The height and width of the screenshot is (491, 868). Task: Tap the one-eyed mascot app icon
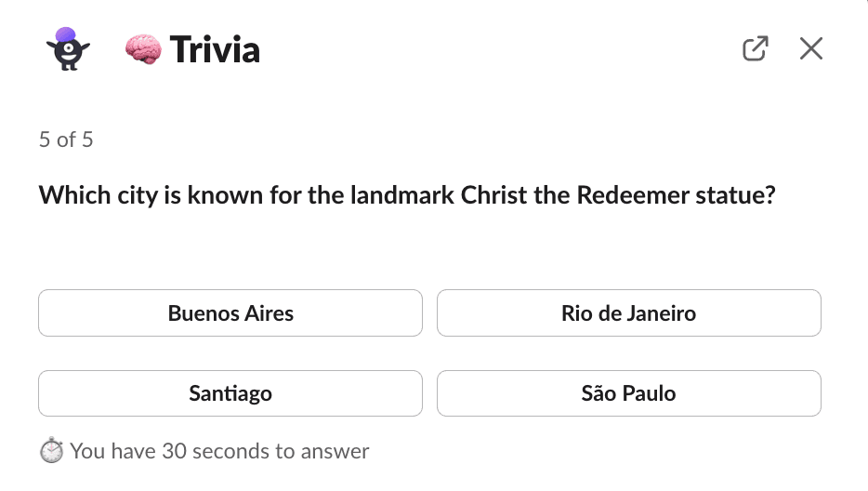coord(68,48)
